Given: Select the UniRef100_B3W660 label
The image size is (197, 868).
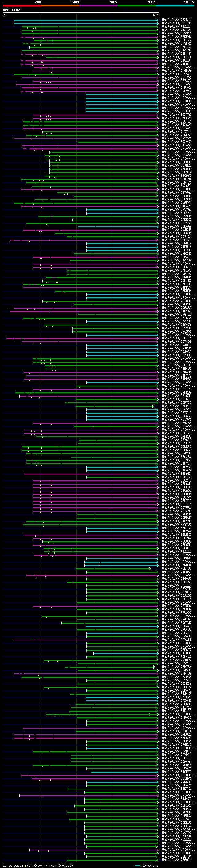Looking at the screenshot, I should (x=176, y=416).
